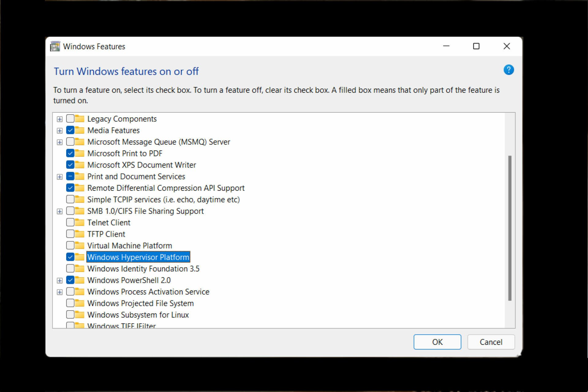The width and height of the screenshot is (588, 392).
Task: Select the Windows PowerShell 2.0 label
Action: (x=129, y=280)
